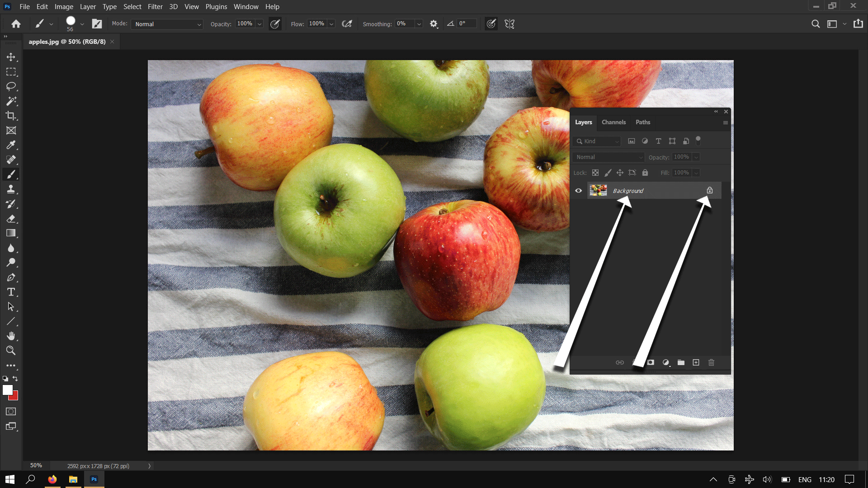Click the brush Smoothing options gear
Viewport: 868px width, 488px height.
(434, 24)
